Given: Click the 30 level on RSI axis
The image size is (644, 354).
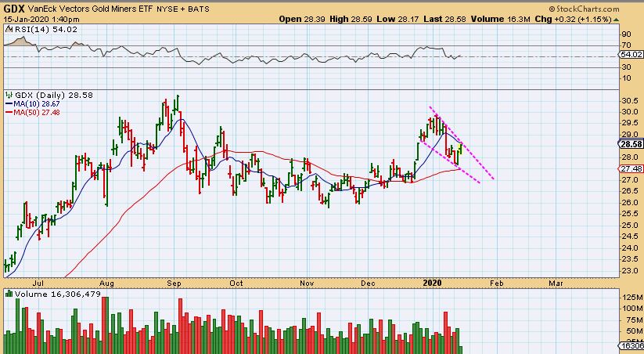Looking at the screenshot, I should (626, 67).
